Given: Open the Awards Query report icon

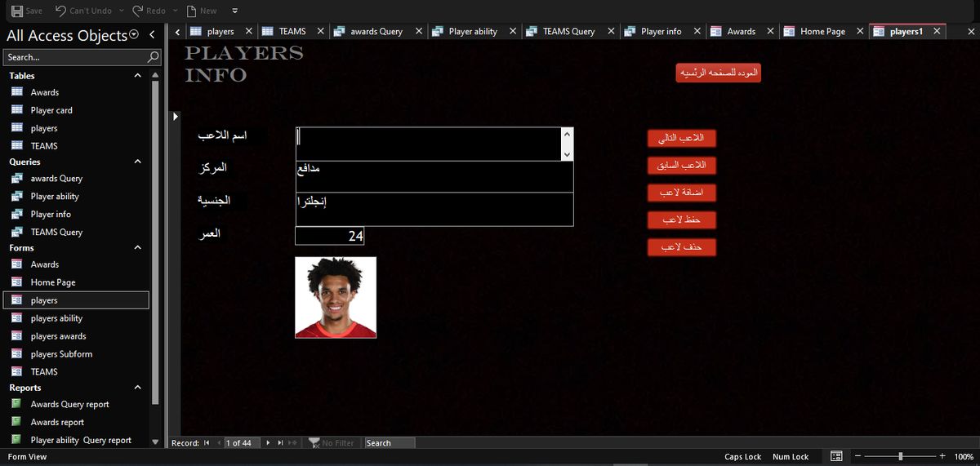Looking at the screenshot, I should coord(17,404).
